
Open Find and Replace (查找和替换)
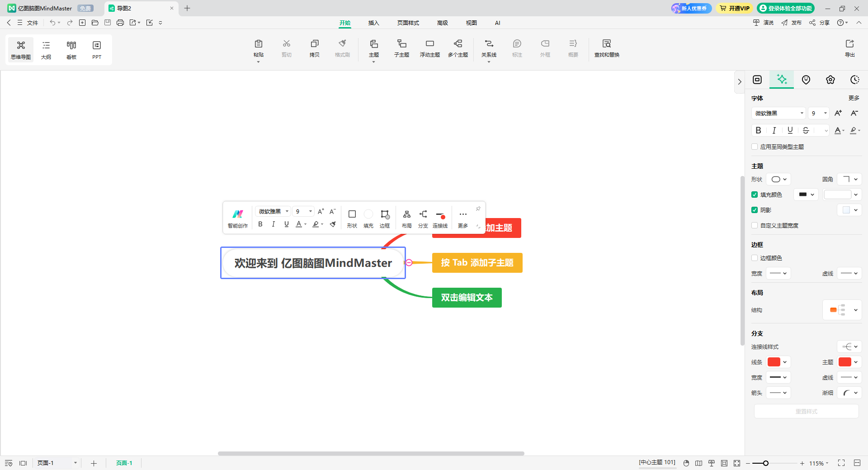[607, 48]
